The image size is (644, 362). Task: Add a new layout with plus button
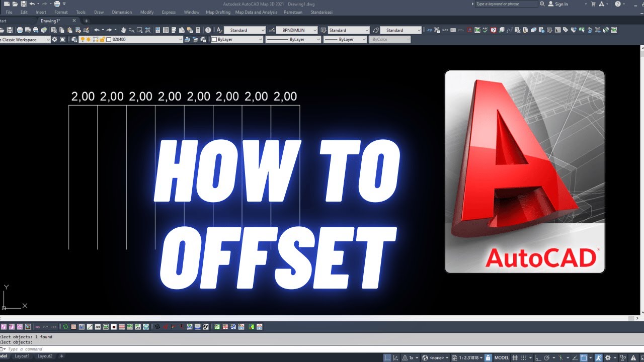pos(61,356)
